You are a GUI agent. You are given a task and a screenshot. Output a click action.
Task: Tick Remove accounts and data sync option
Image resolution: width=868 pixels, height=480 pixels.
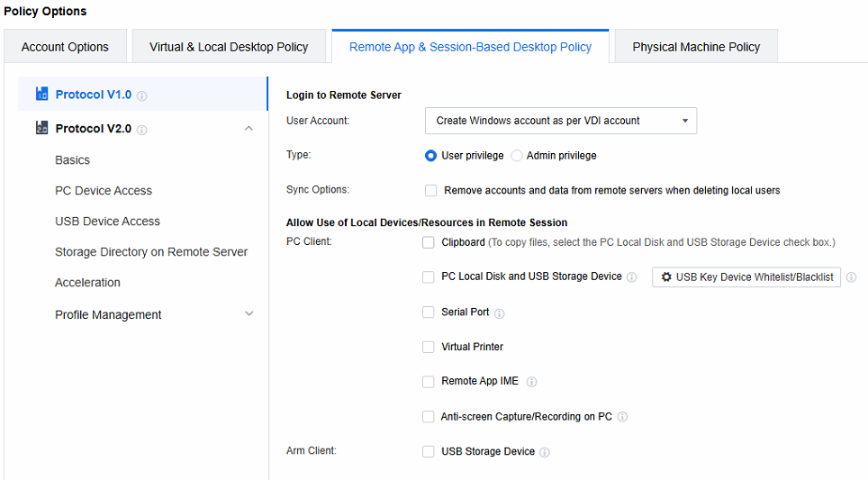pyautogui.click(x=431, y=191)
